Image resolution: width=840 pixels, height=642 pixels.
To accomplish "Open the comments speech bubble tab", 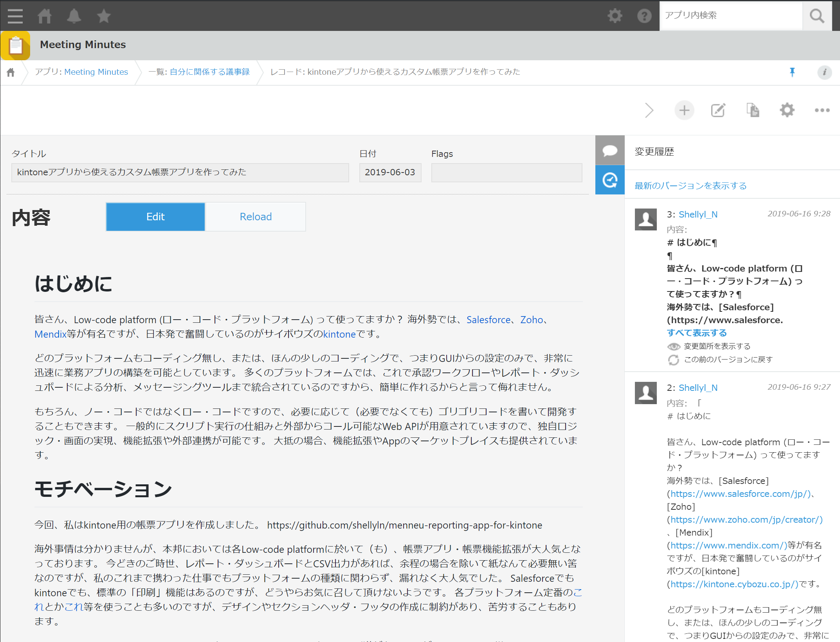I will click(x=610, y=150).
